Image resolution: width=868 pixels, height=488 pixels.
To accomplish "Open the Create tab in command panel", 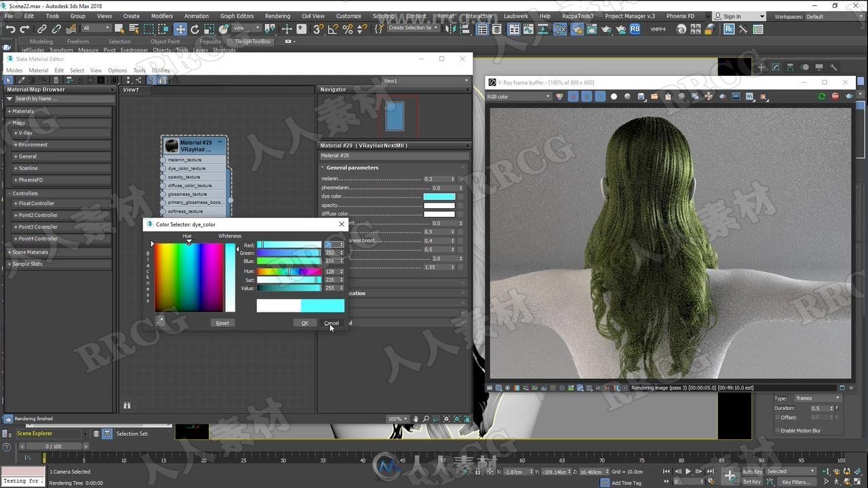I will click(x=762, y=67).
